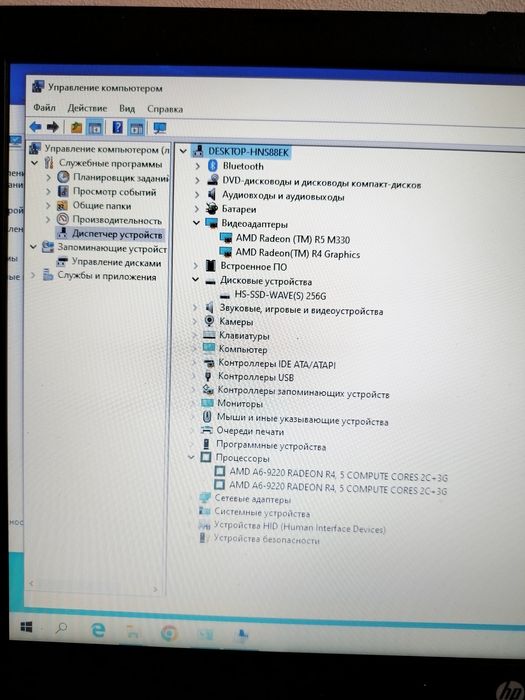Open the Файл menu
This screenshot has width=525, height=700.
(x=44, y=108)
